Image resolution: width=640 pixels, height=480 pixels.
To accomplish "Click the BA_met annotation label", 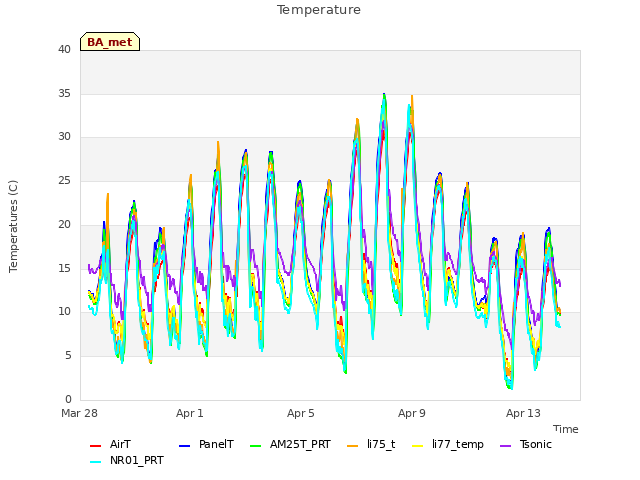I will [x=110, y=42].
